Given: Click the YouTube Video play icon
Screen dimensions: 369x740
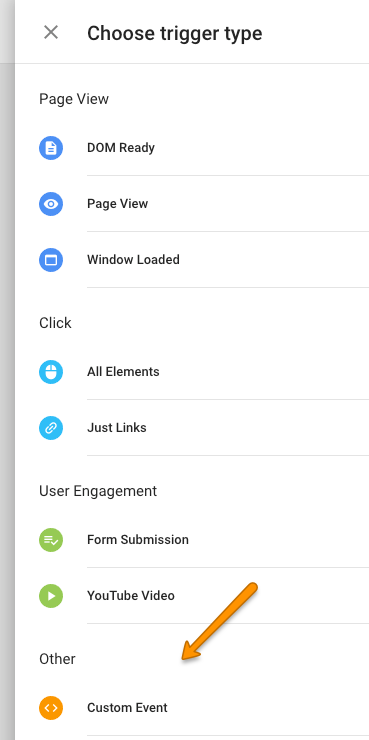Looking at the screenshot, I should (51, 596).
